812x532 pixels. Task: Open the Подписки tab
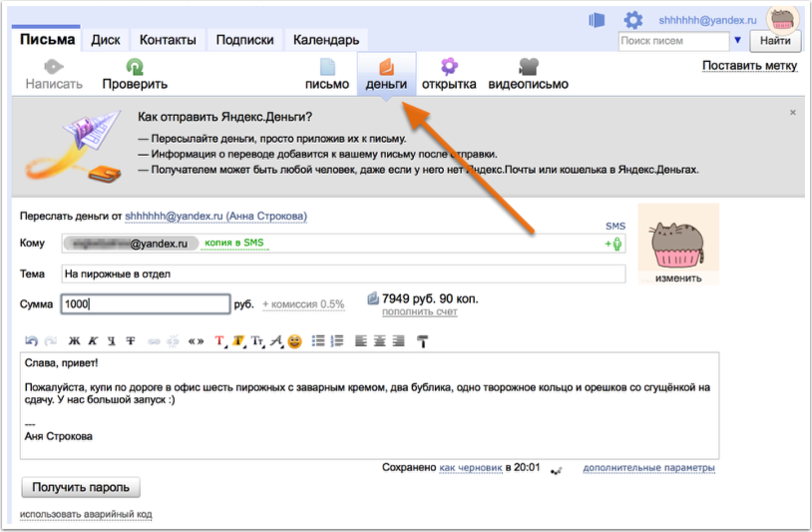(244, 40)
